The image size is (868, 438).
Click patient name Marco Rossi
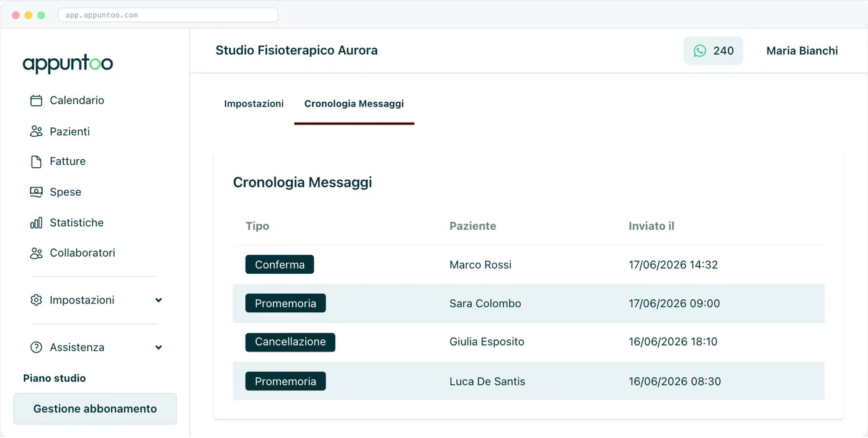[x=480, y=265]
